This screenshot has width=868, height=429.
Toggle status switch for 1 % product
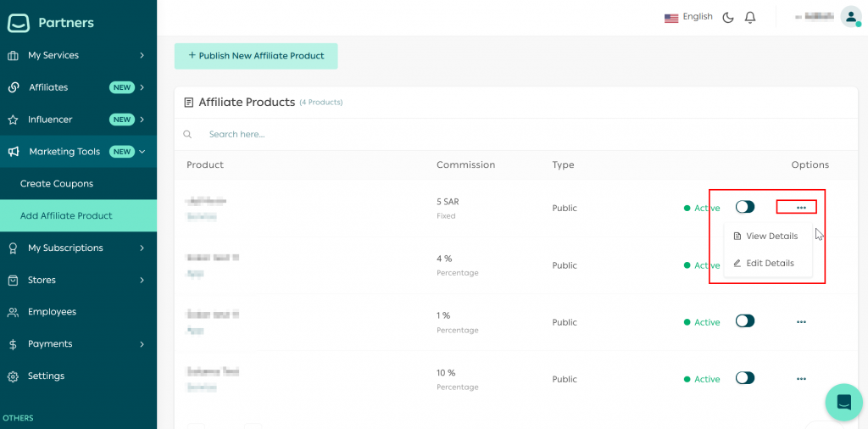tap(744, 321)
